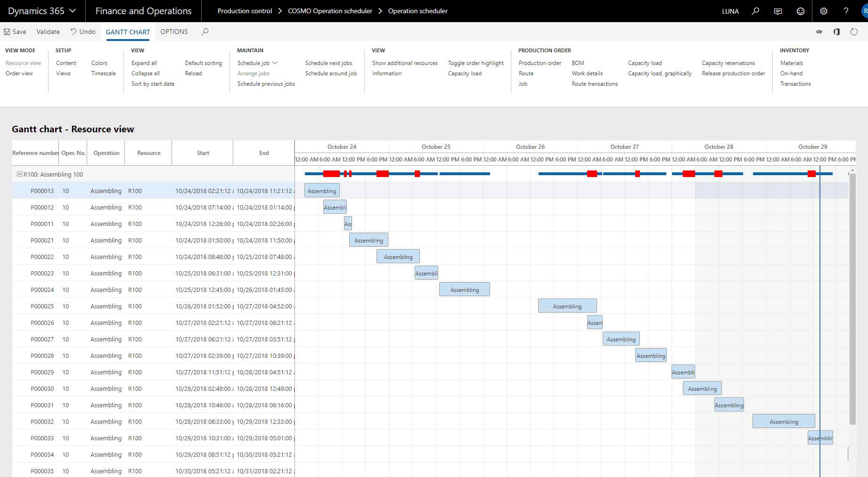This screenshot has width=868, height=477.
Task: Click the Capacity load, graphically link
Action: (660, 73)
